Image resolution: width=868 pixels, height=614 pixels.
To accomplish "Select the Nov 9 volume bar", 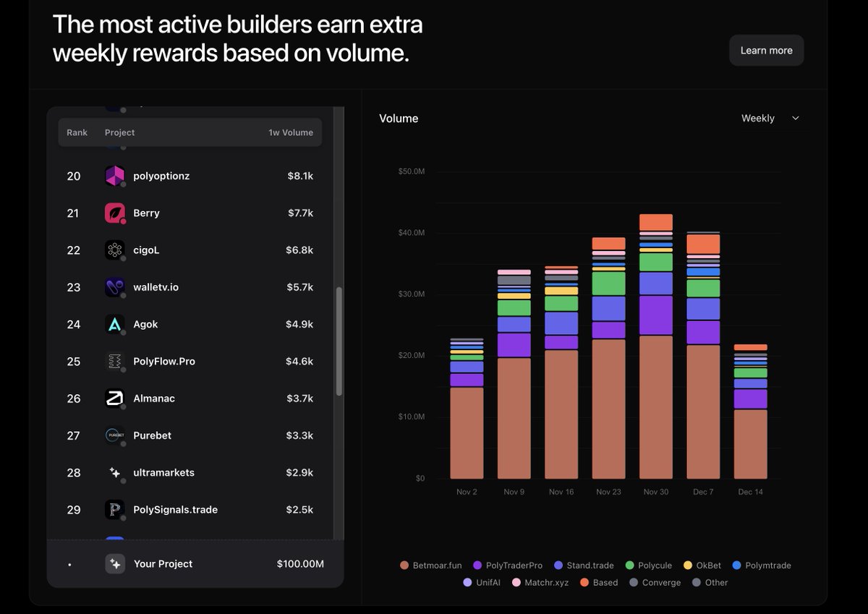I will [514, 375].
